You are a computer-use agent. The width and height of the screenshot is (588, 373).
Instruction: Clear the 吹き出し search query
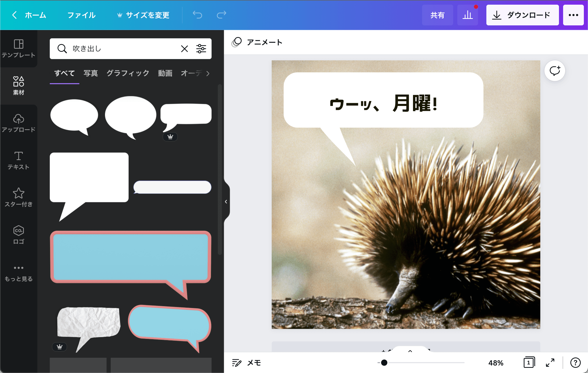[184, 48]
